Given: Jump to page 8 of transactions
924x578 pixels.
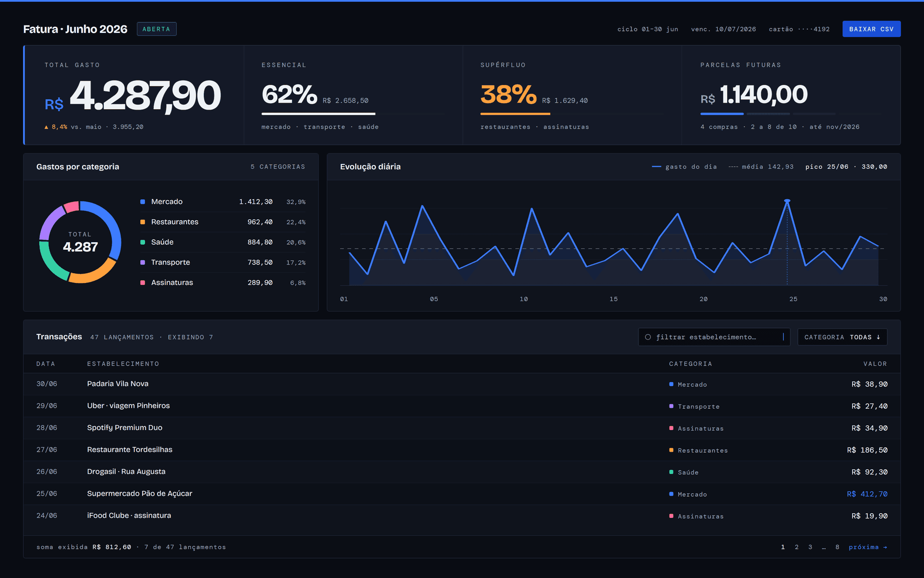Looking at the screenshot, I should (837, 547).
